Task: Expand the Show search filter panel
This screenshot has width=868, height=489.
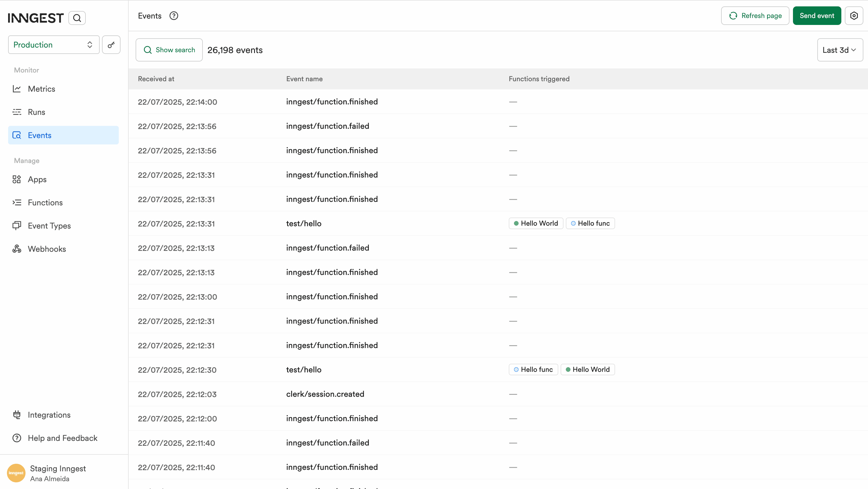Action: 169,50
